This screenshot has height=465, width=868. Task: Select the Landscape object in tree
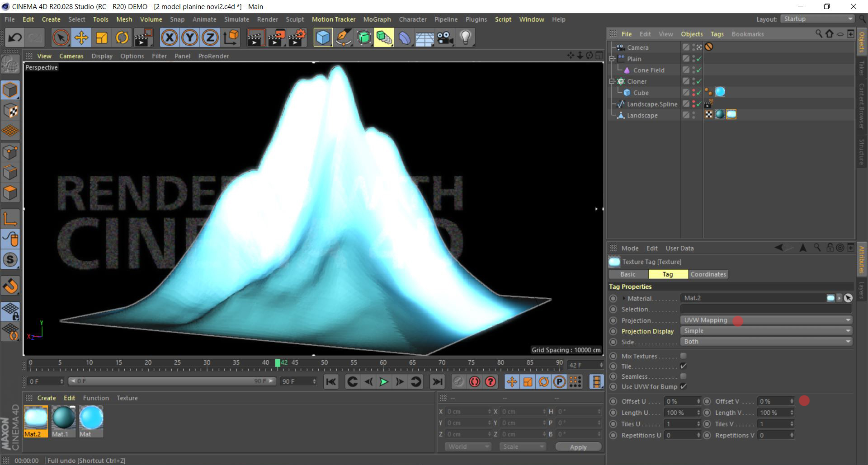(x=642, y=115)
